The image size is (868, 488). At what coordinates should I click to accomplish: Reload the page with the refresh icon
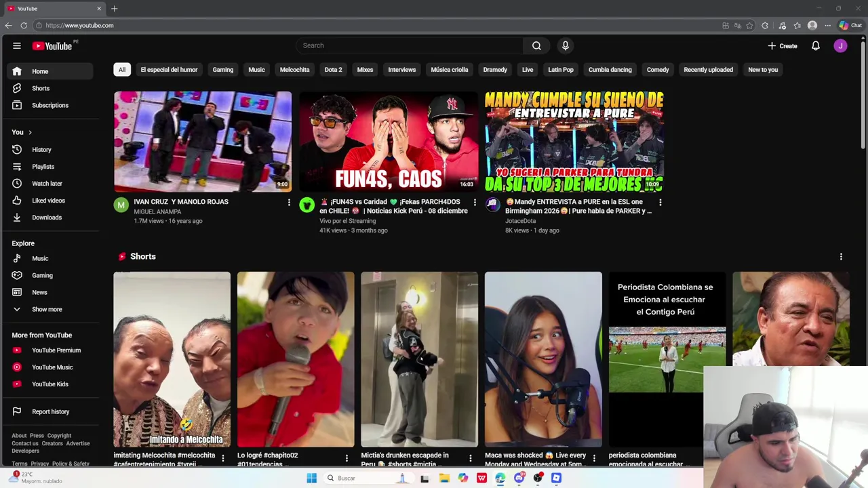[x=24, y=25]
